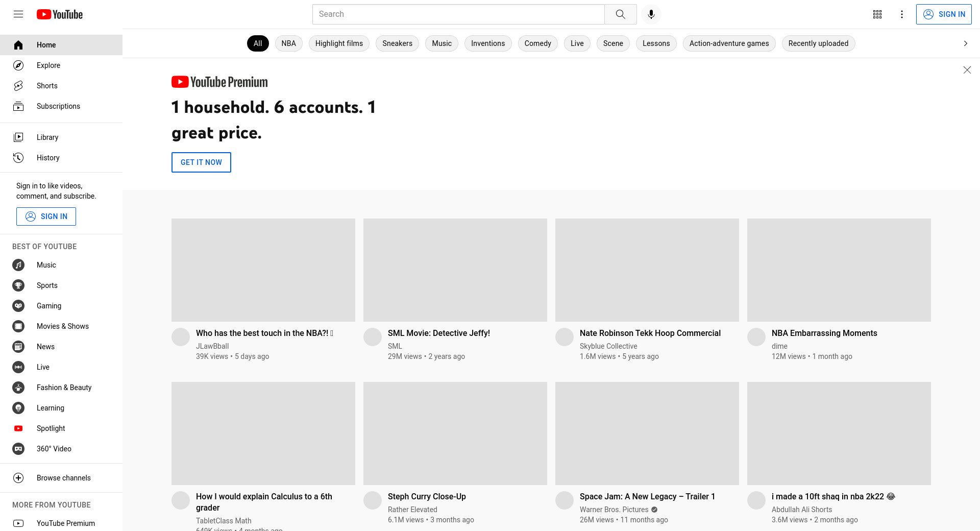Open the settings three-dot menu

902,14
